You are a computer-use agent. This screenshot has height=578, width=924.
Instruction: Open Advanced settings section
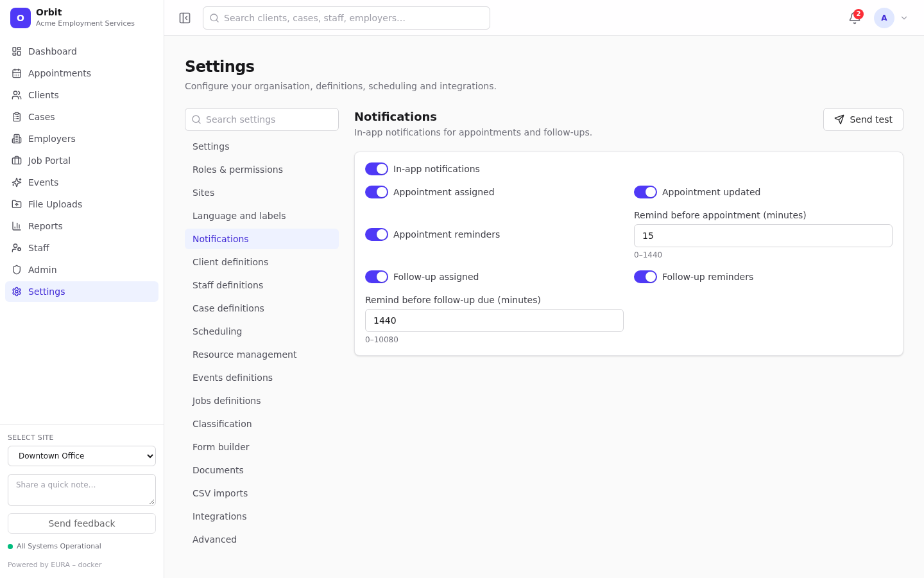click(262, 539)
